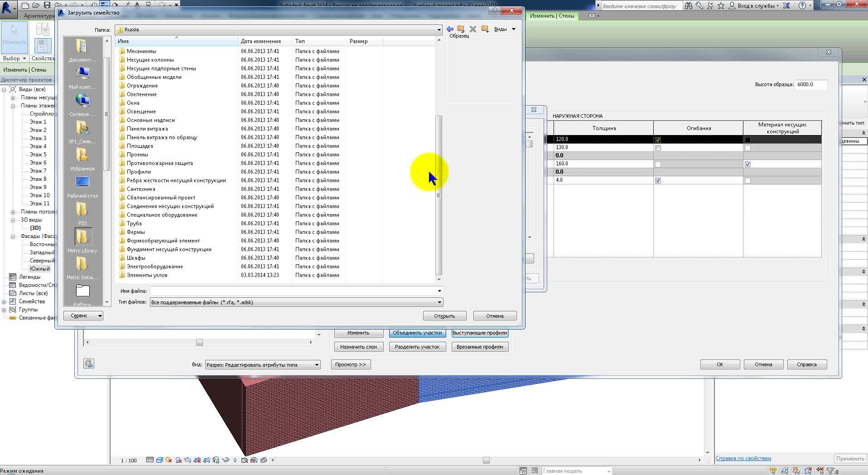
Task: Switch to Архитектура ribbon tab
Action: [39, 16]
